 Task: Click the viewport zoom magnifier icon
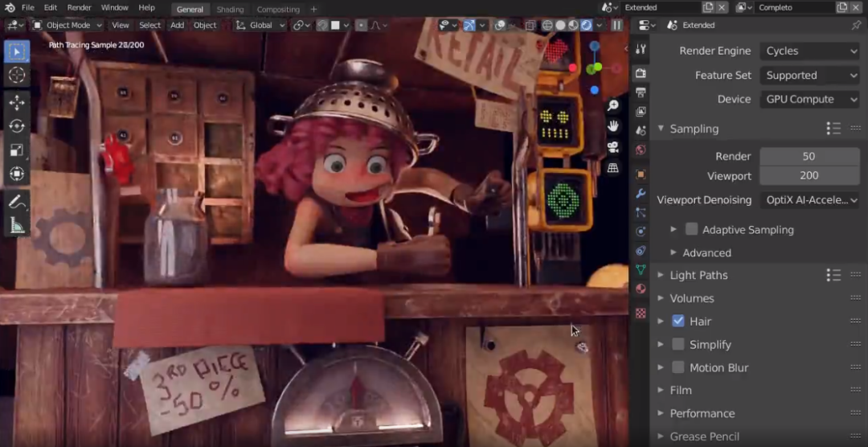[612, 105]
